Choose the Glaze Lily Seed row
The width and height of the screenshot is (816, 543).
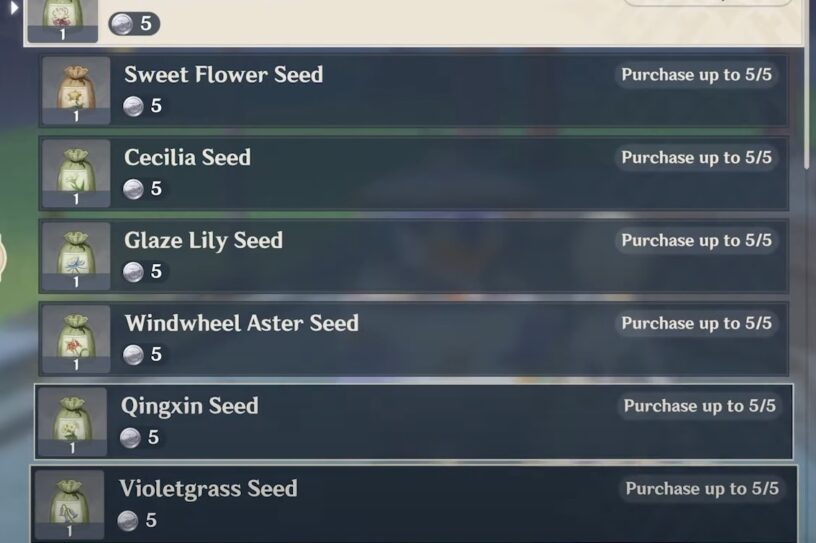(400, 256)
